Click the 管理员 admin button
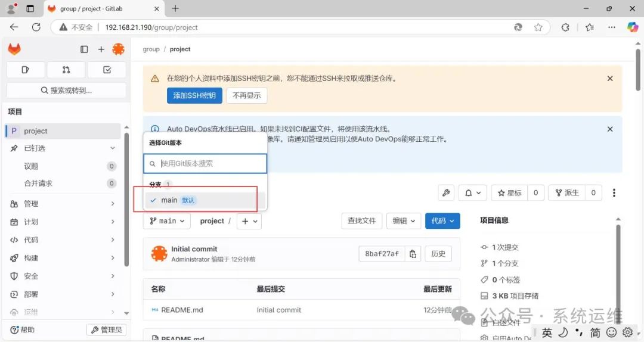The width and height of the screenshot is (644, 342). 107,329
